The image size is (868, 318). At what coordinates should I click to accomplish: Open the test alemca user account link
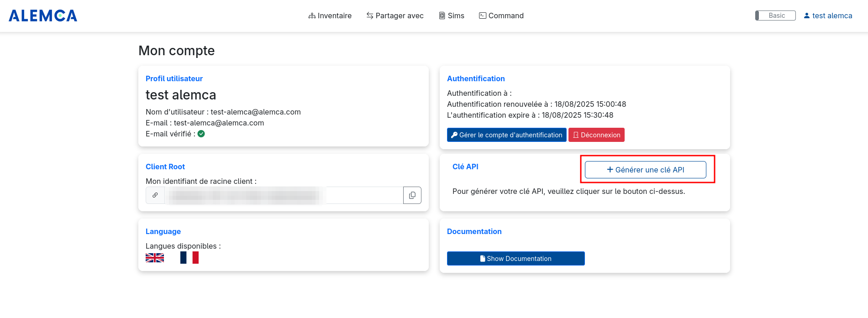(828, 16)
